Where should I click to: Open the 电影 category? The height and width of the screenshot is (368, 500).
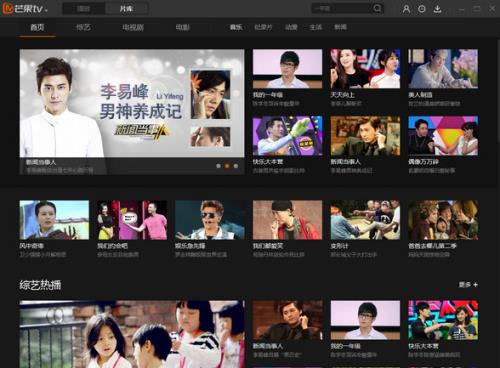[x=183, y=27]
